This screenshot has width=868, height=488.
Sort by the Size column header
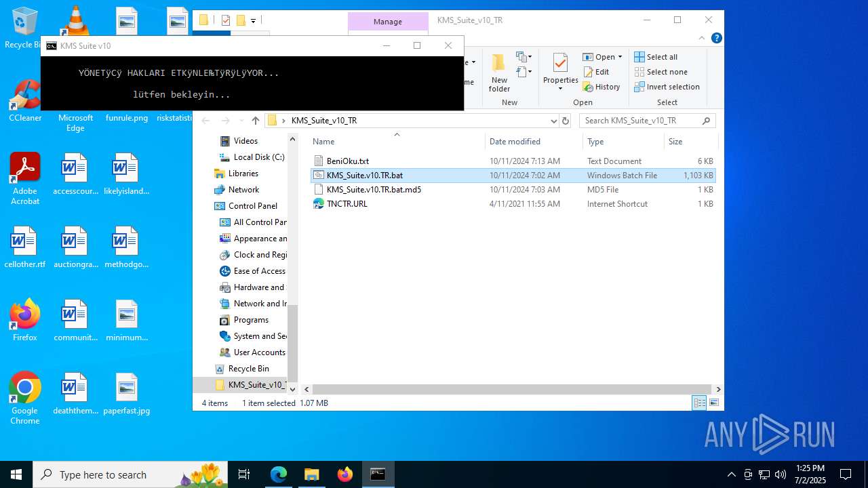point(690,142)
